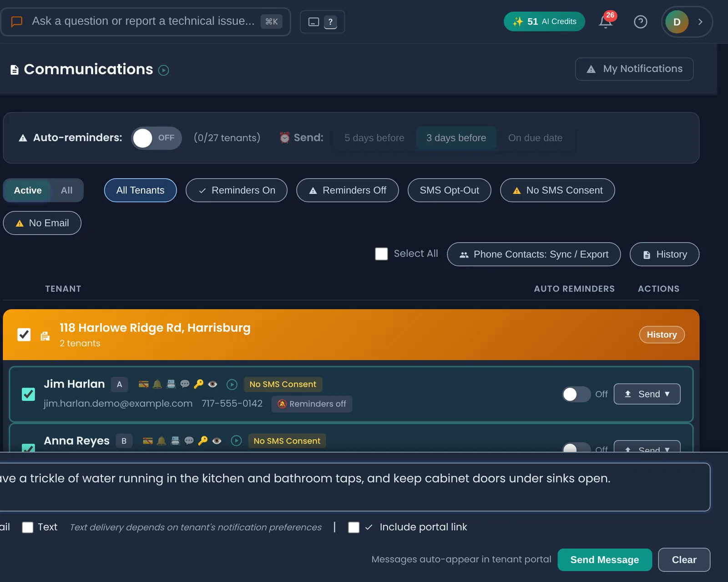The image size is (728, 582).
Task: Open Phone Contacts: Sync / Export
Action: point(534,254)
